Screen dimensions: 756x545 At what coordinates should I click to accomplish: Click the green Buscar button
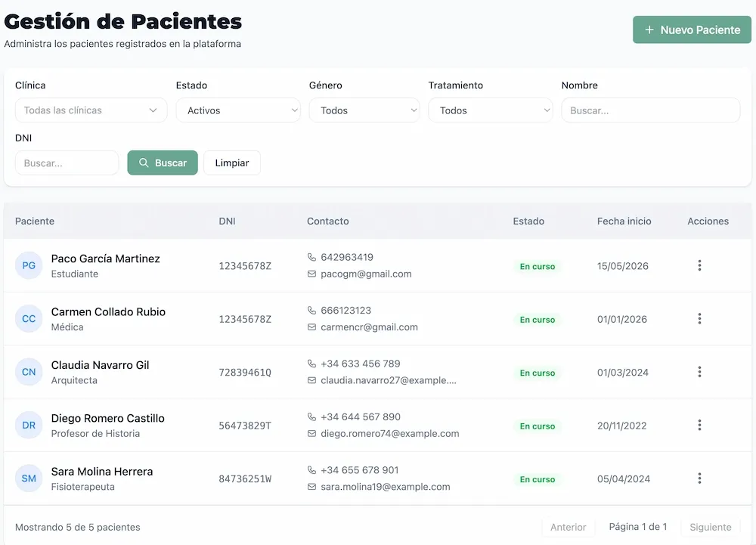tap(163, 163)
